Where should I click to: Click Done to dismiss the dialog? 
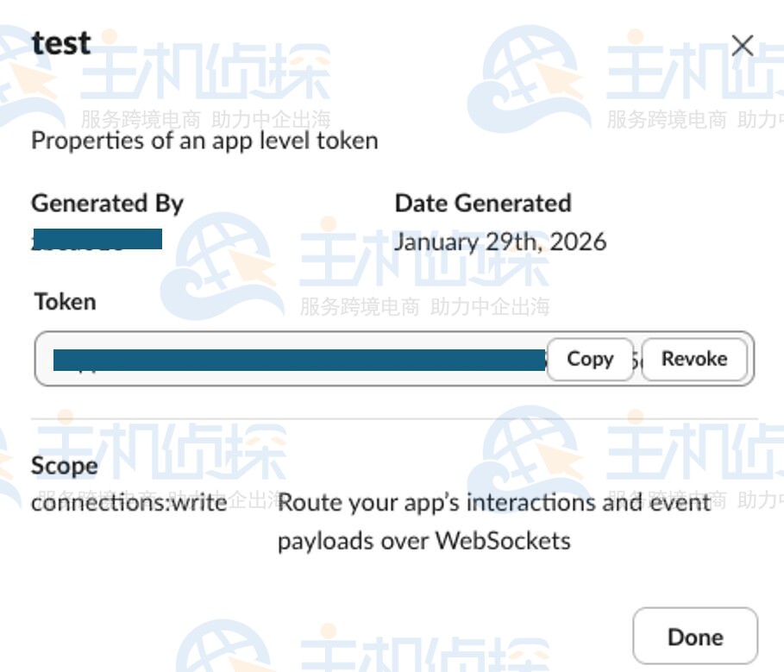tap(694, 637)
